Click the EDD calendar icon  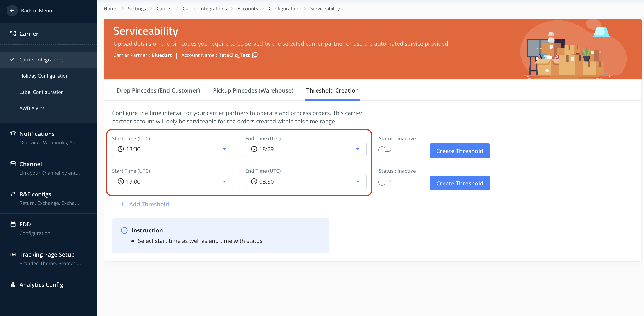(x=13, y=224)
